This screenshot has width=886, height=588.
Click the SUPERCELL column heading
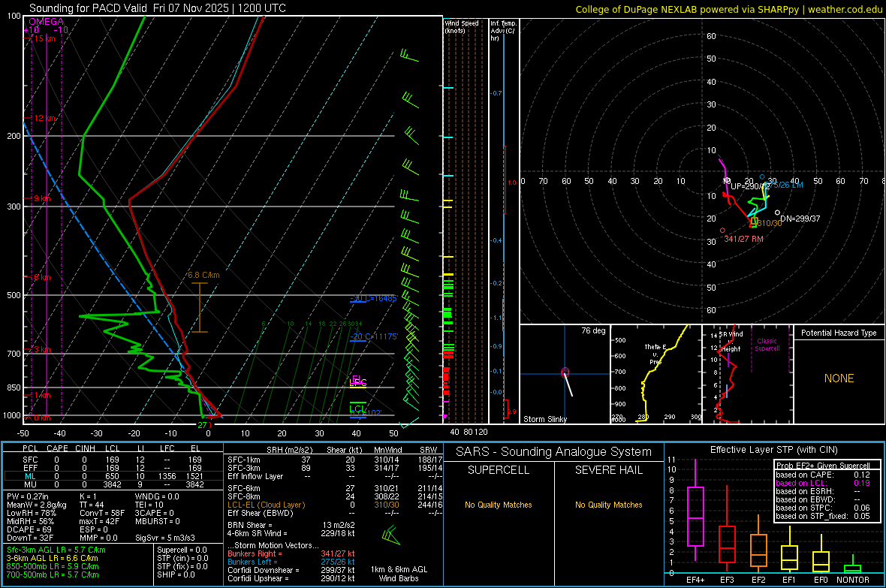tap(499, 470)
